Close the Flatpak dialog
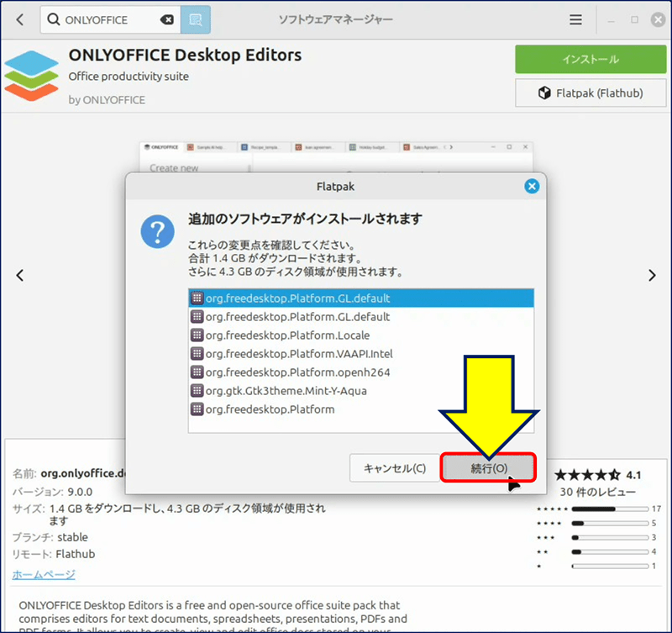The height and width of the screenshot is (633, 672). [532, 186]
